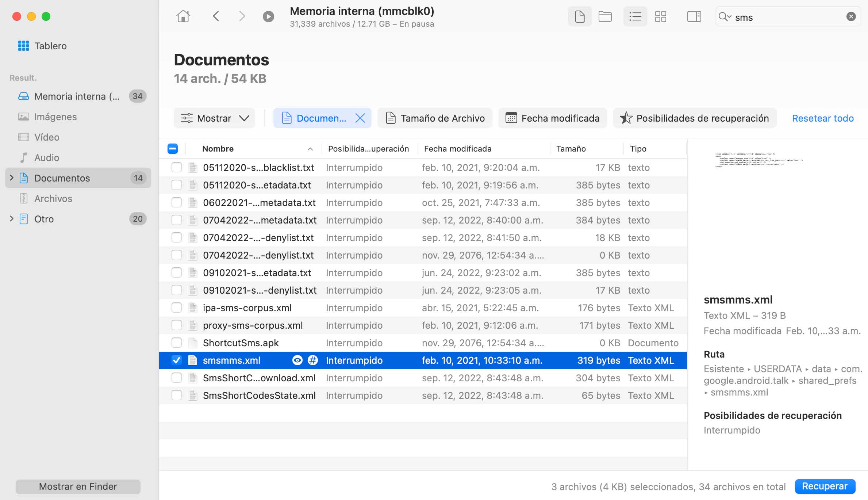Image resolution: width=868 pixels, height=500 pixels.
Task: Open the Tamaño de Archivo filter
Action: [435, 118]
